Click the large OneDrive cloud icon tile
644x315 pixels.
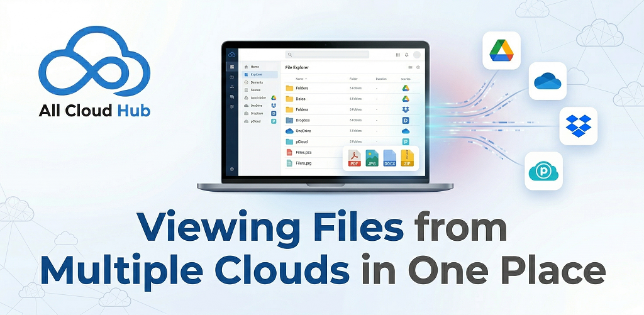(x=547, y=81)
